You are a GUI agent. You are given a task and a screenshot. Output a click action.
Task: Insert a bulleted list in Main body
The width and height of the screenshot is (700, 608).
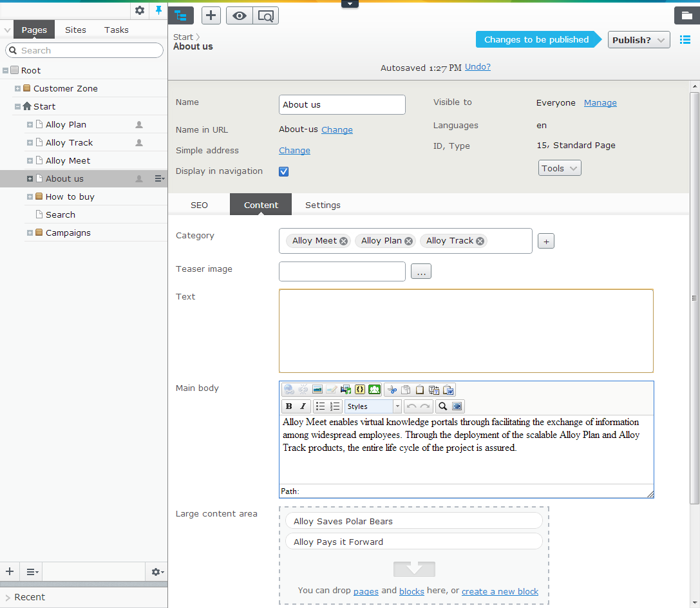pos(321,406)
